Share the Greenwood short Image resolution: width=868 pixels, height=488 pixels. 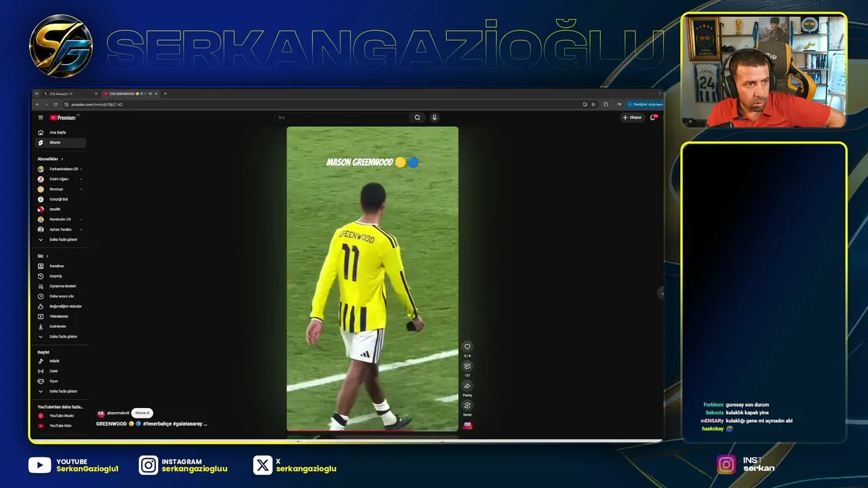click(x=467, y=386)
